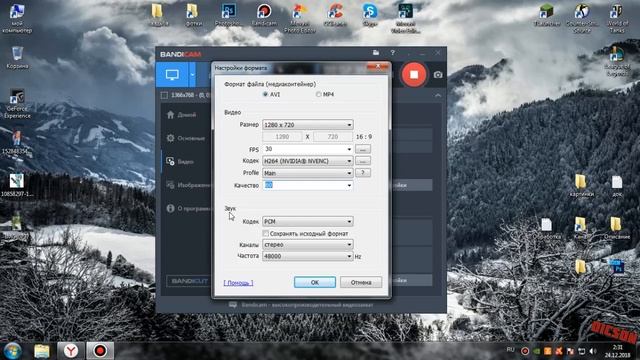
Task: Open Yandex browser from the taskbar
Action: [71, 351]
